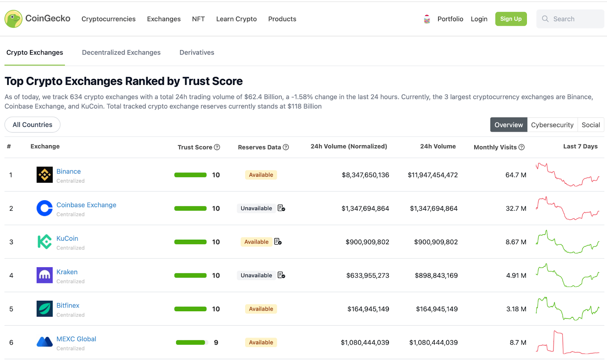607x364 pixels.
Task: Open the Derivatives tab
Action: [197, 52]
